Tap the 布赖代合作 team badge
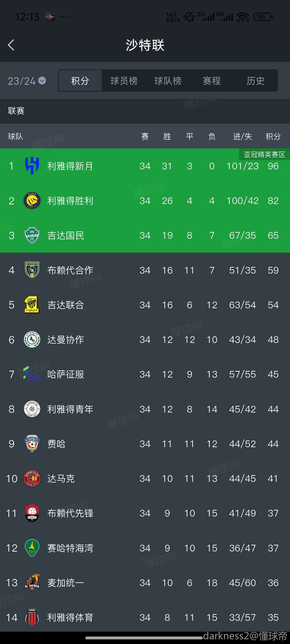 pyautogui.click(x=32, y=270)
